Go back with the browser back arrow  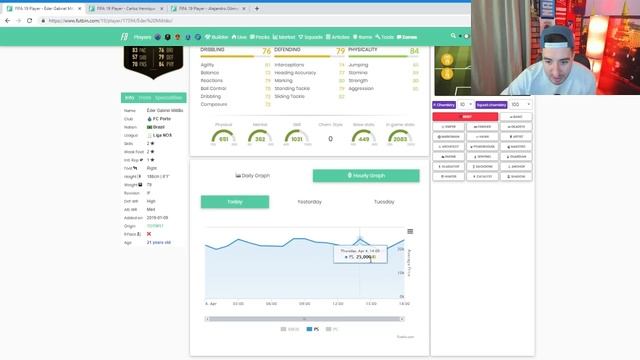tap(7, 20)
